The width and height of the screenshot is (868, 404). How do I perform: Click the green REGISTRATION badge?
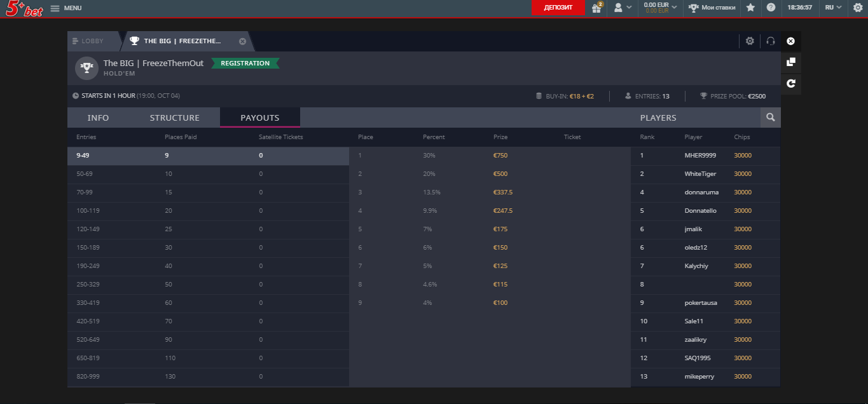pyautogui.click(x=245, y=64)
